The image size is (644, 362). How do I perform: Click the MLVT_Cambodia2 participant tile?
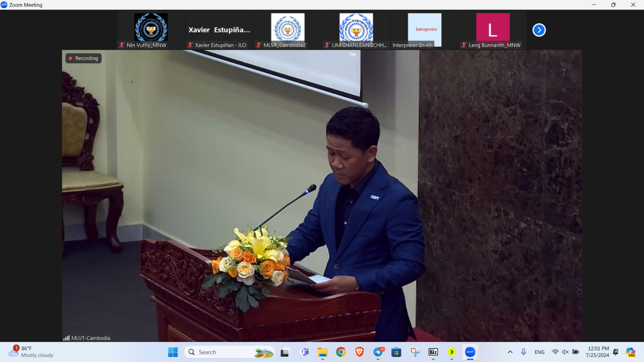click(x=288, y=30)
